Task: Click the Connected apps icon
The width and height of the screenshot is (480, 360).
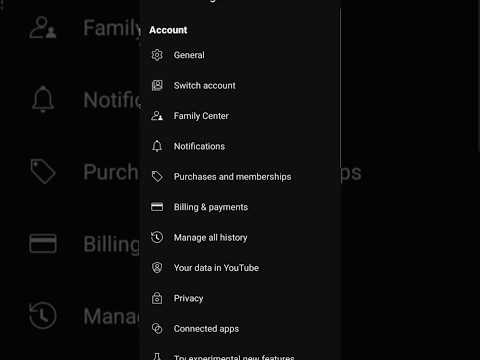Action: click(x=157, y=329)
